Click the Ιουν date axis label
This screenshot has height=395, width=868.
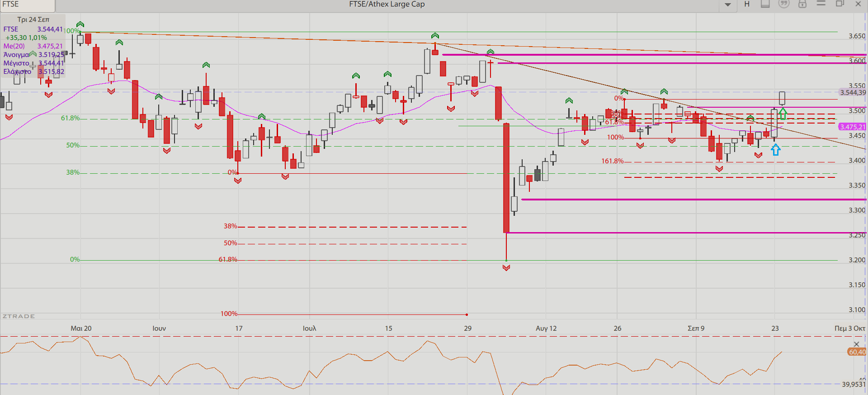[159, 328]
